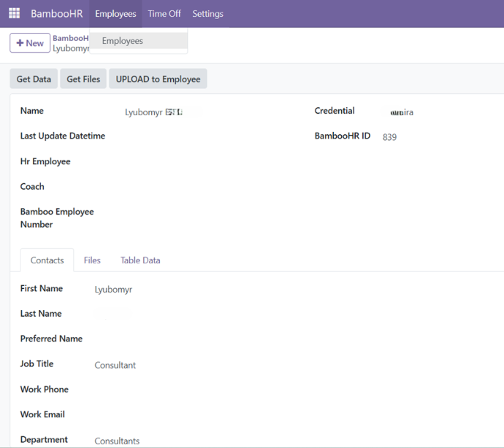The width and height of the screenshot is (504, 448).
Task: Click the BambooHR app title
Action: click(56, 14)
